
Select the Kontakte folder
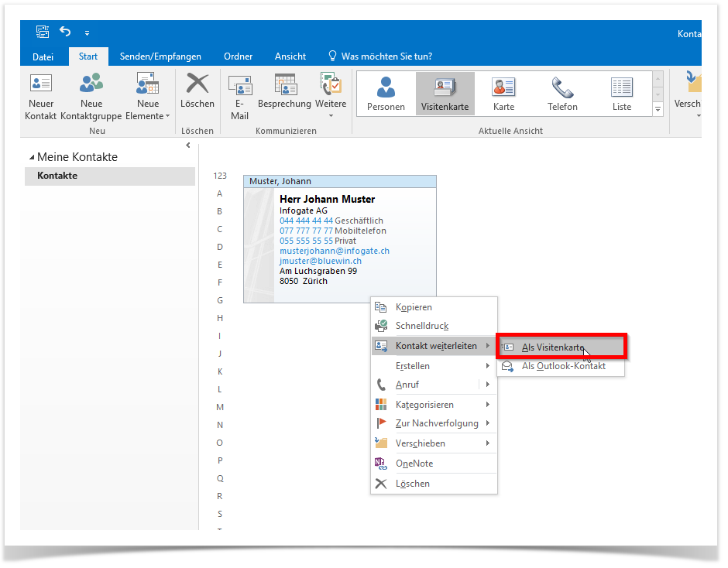click(110, 176)
